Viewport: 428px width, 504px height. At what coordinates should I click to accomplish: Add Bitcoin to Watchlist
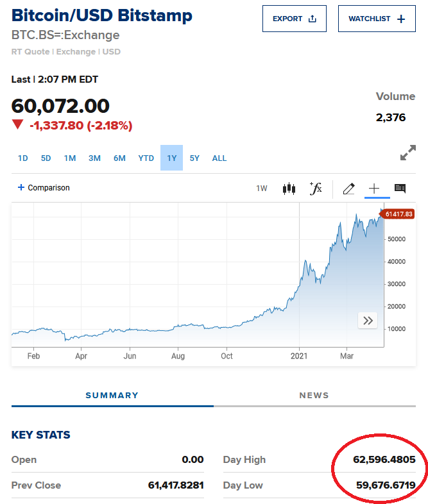click(x=377, y=19)
